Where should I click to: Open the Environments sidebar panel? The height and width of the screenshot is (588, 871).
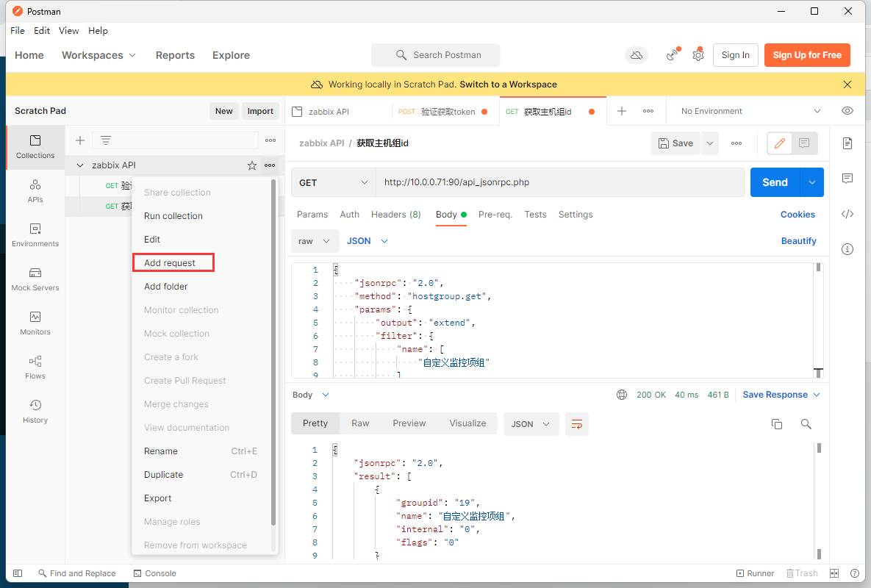35,235
